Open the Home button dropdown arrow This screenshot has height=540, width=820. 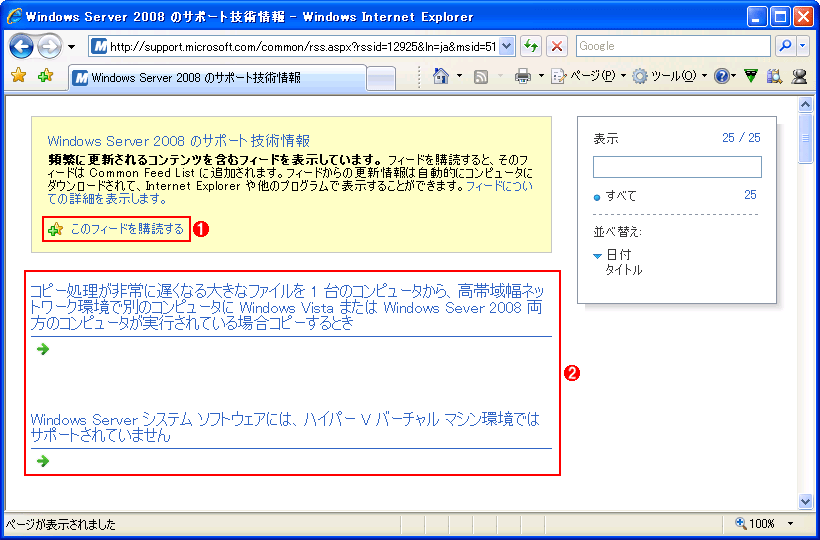[459, 76]
